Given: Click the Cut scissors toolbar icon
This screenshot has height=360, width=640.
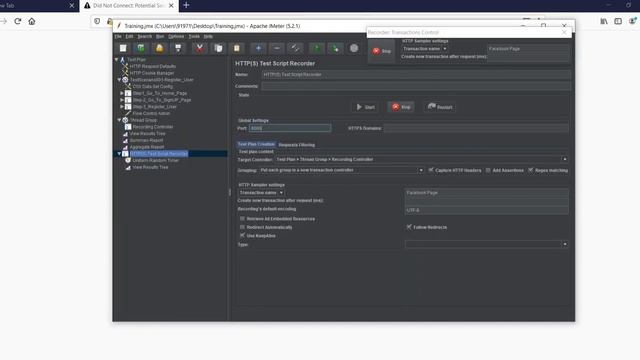Looking at the screenshot, I should [200, 48].
